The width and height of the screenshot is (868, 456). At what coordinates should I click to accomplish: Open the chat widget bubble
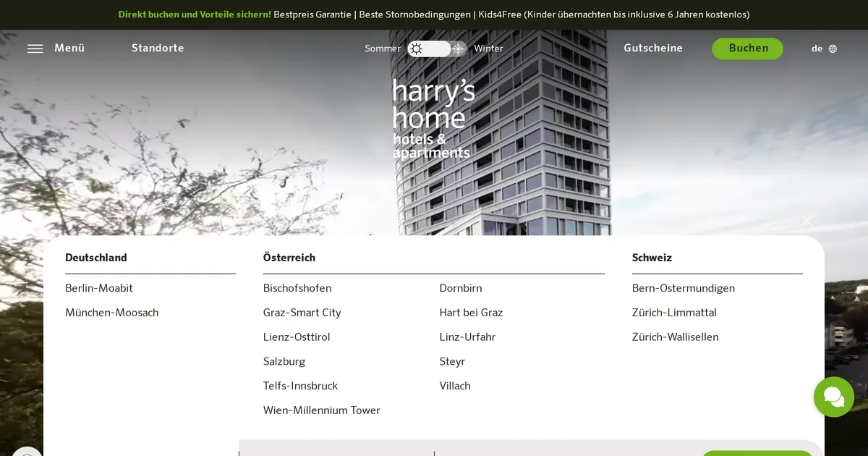tap(833, 397)
